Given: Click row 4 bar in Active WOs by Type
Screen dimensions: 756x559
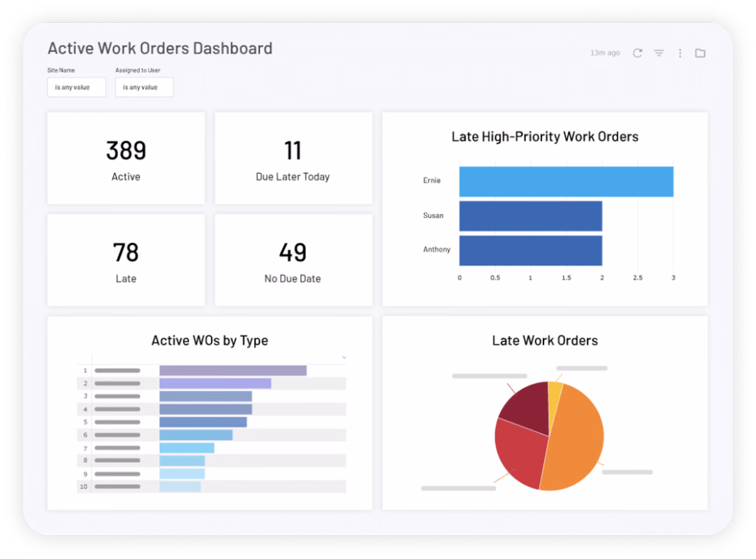Looking at the screenshot, I should coord(205,409).
